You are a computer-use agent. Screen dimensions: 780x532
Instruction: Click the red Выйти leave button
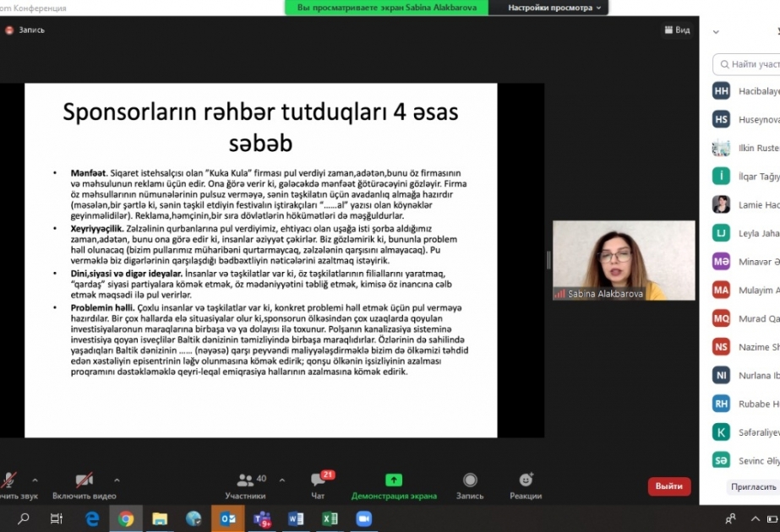669,486
